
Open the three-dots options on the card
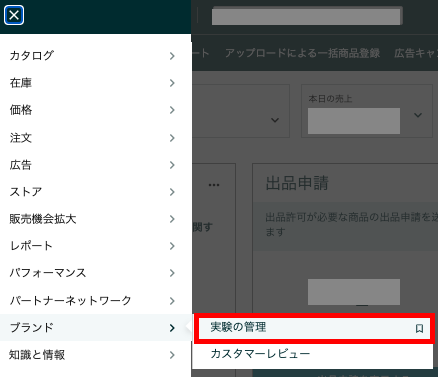214,185
